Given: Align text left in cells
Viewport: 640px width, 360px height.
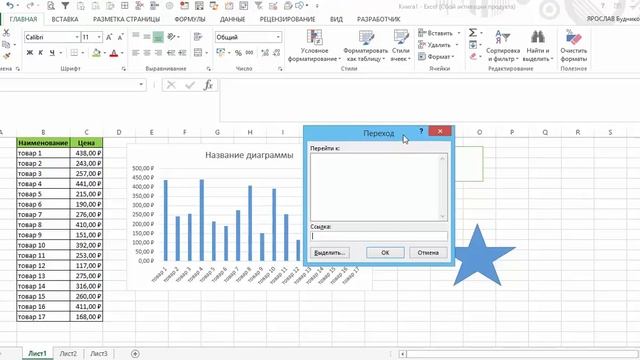Looking at the screenshot, I should tap(136, 53).
